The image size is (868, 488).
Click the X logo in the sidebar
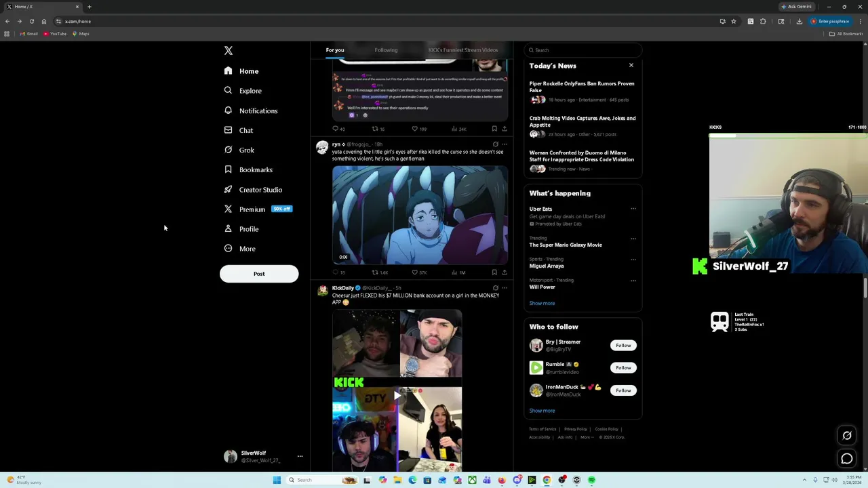[229, 51]
